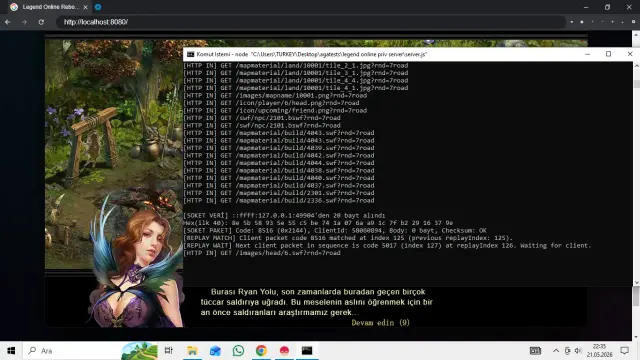This screenshot has height=360, width=640.
Task: Click the console line for build/4044.swf
Action: 279,163
